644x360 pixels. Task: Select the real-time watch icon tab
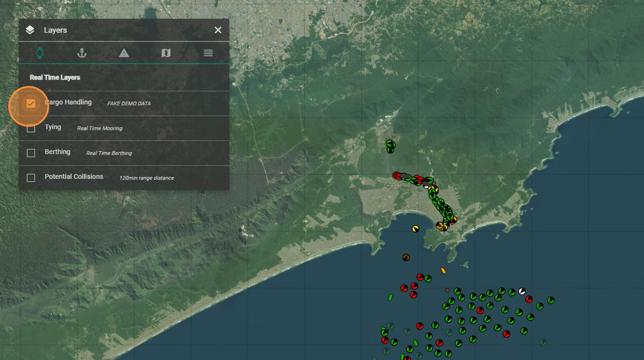point(40,53)
